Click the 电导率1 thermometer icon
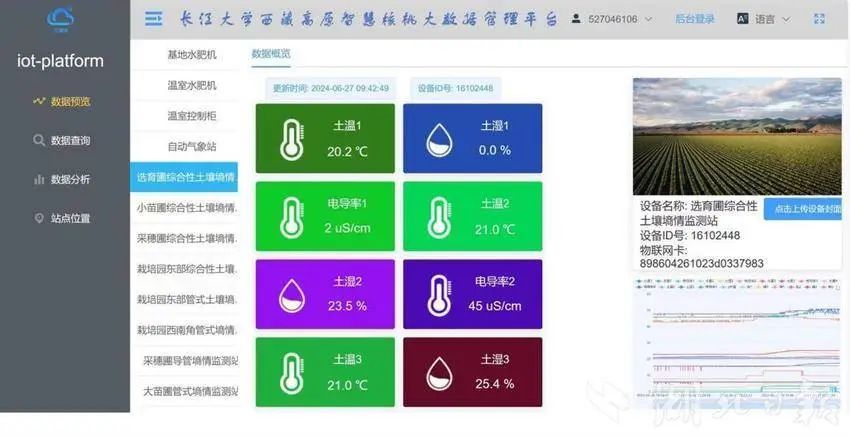This screenshot has height=438, width=850. coord(291,216)
